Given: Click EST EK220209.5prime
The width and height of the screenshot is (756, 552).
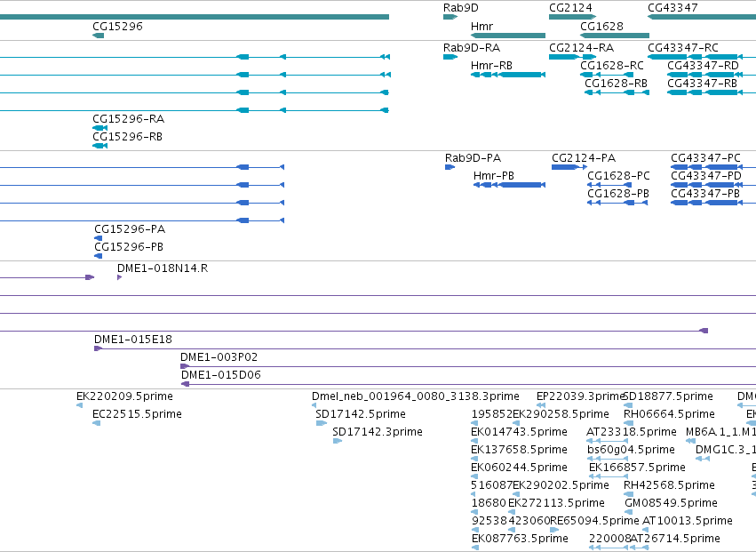Looking at the screenshot, I should point(124,396).
